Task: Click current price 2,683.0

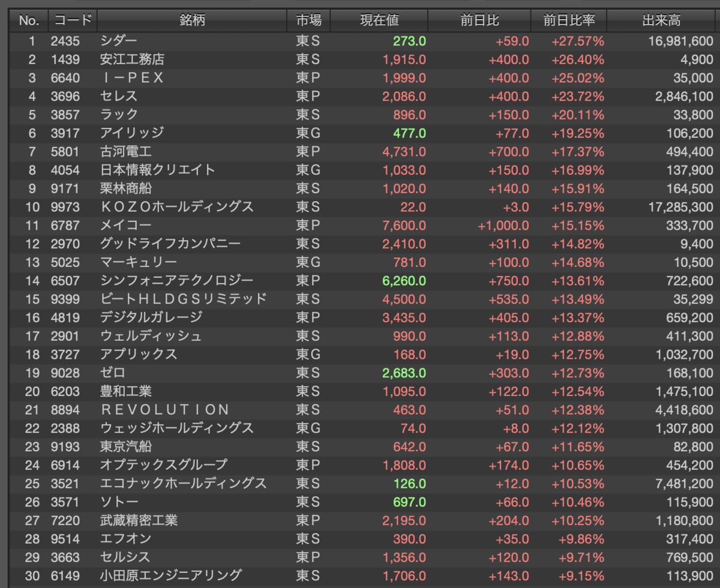Action: click(x=404, y=373)
